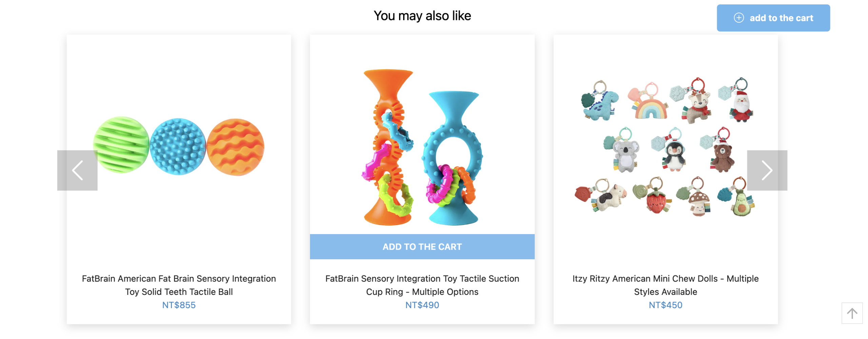Open the Itzy Ritzy chew dolls image grid
Image resolution: width=868 pixels, height=339 pixels.
pyautogui.click(x=665, y=146)
